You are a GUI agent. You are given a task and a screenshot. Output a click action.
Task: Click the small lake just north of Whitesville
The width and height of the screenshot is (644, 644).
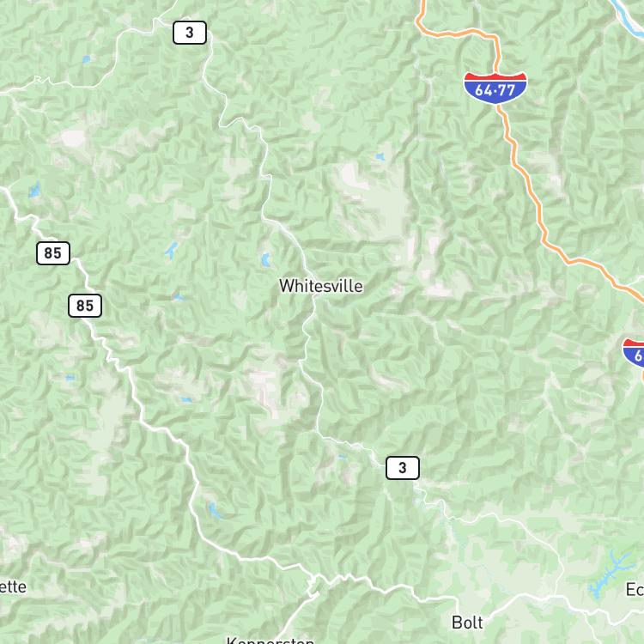(x=266, y=259)
